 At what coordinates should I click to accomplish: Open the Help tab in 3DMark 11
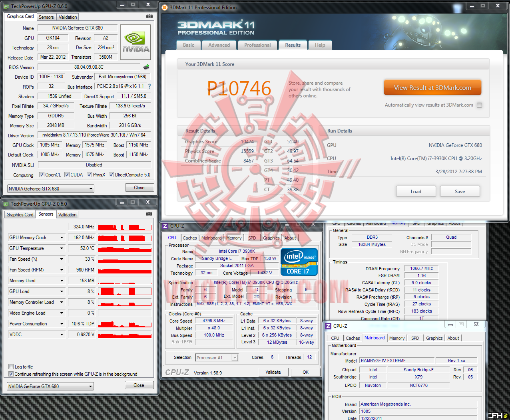pos(320,45)
